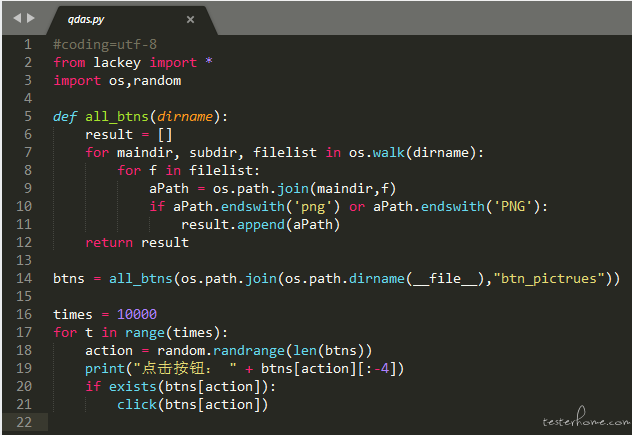Viewport: 632px width, 435px height.
Task: Click 'filelist:' on line 8
Action: click(x=225, y=171)
